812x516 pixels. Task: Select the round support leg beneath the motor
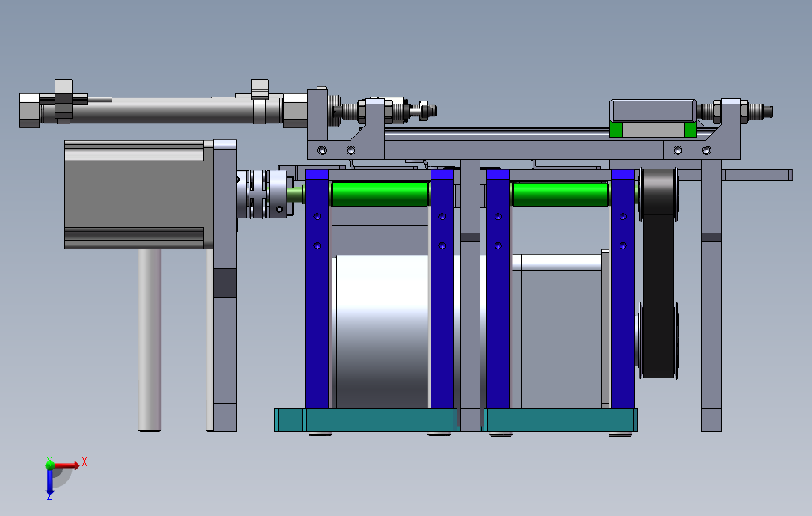150,340
